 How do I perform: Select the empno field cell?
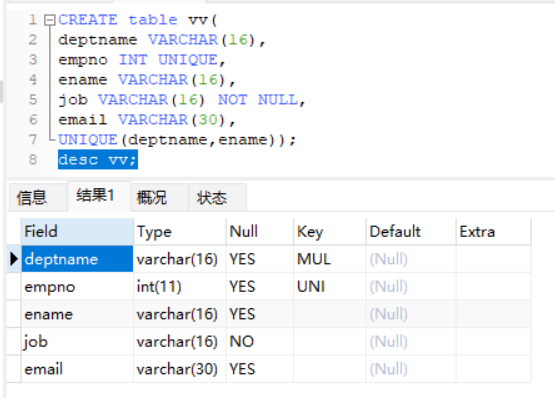(77, 286)
